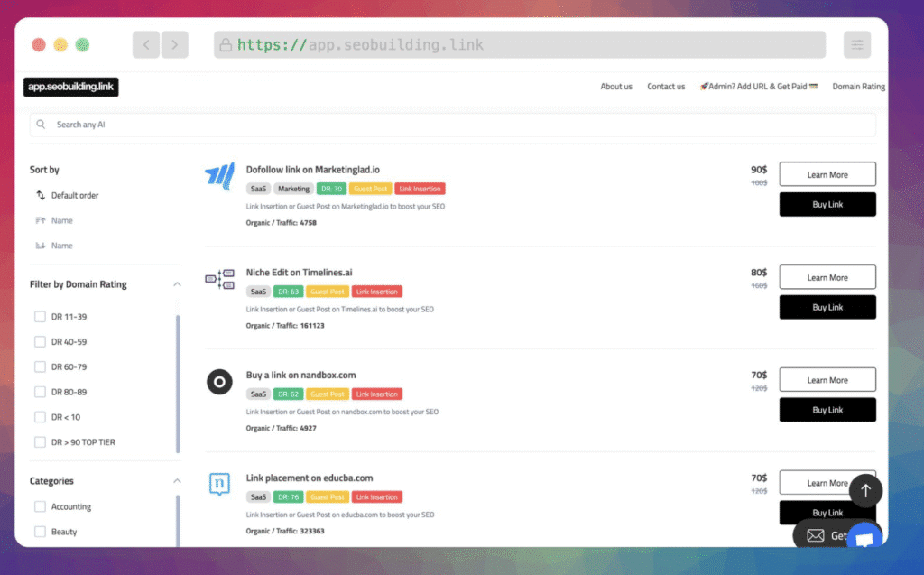This screenshot has height=575, width=924.
Task: Click the envelope icon in Get widget
Action: pos(816,535)
